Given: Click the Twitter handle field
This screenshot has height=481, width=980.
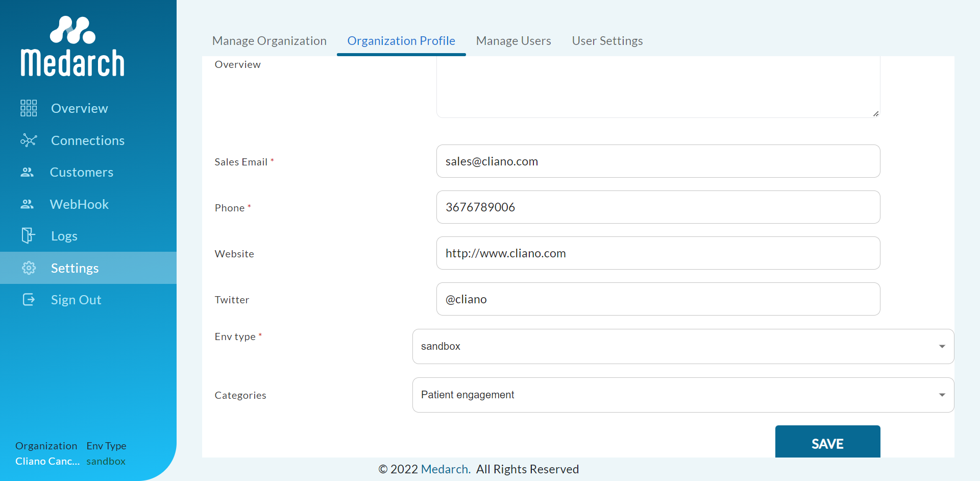Looking at the screenshot, I should pos(658,299).
